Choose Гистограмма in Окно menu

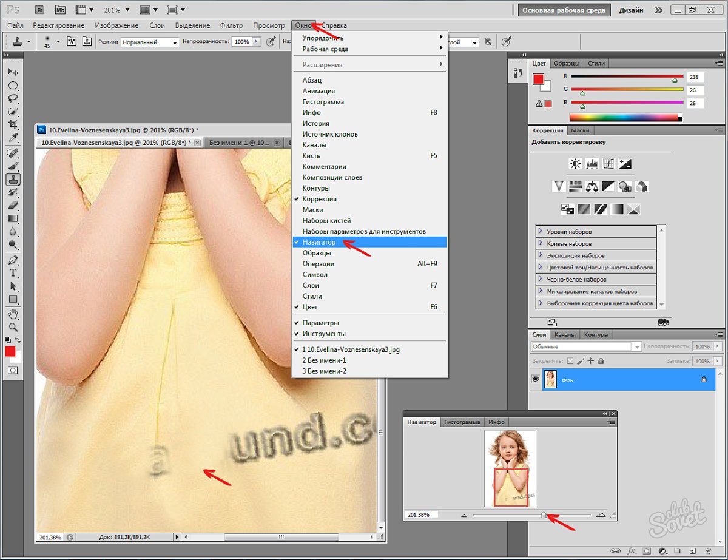click(369, 102)
